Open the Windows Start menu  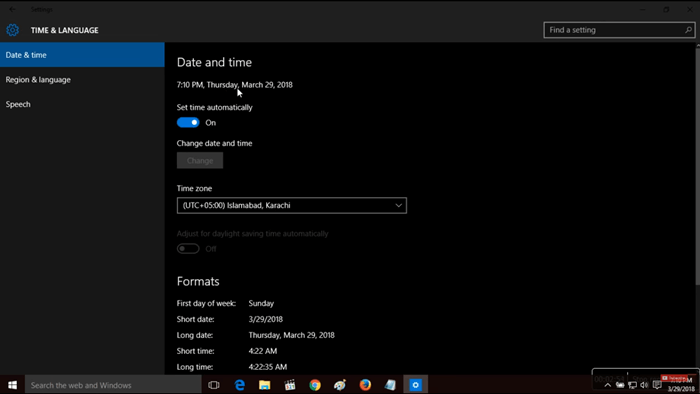[x=12, y=385]
